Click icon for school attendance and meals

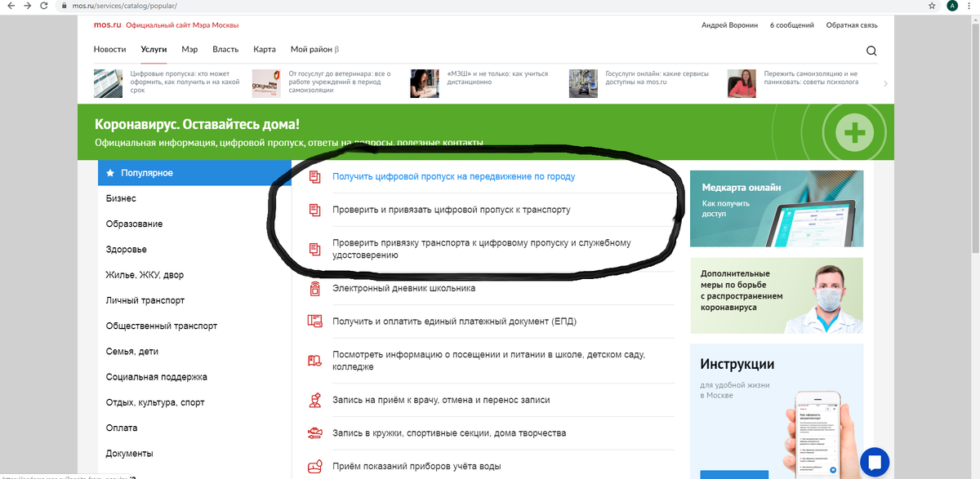point(314,361)
